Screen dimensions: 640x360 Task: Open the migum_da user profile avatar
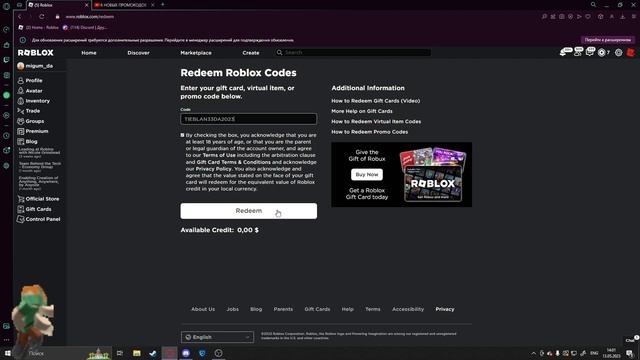pyautogui.click(x=21, y=66)
